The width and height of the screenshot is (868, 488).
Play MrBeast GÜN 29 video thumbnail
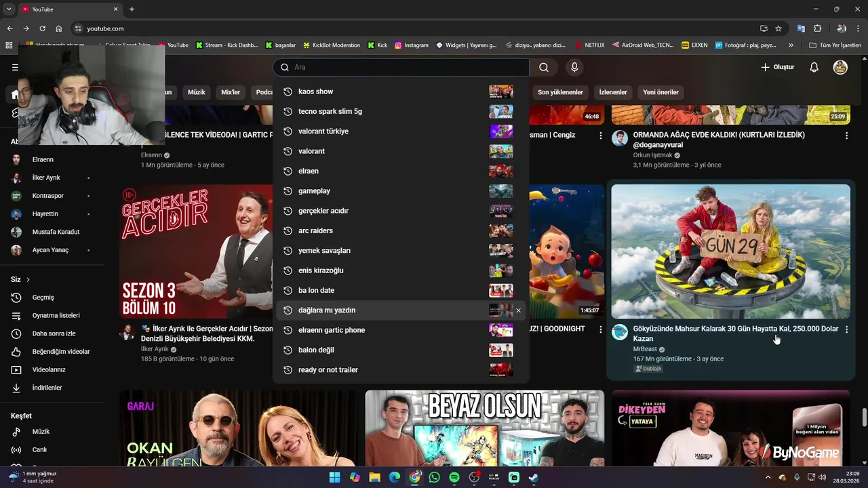(x=730, y=251)
